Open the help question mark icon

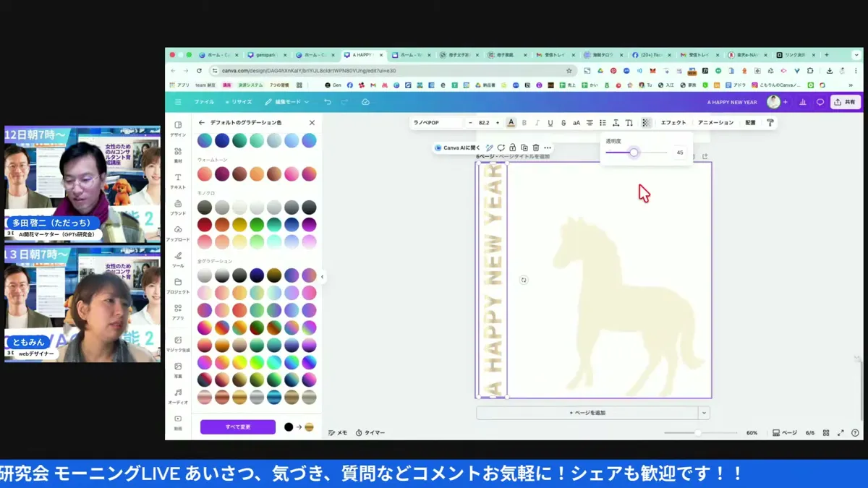pos(855,432)
